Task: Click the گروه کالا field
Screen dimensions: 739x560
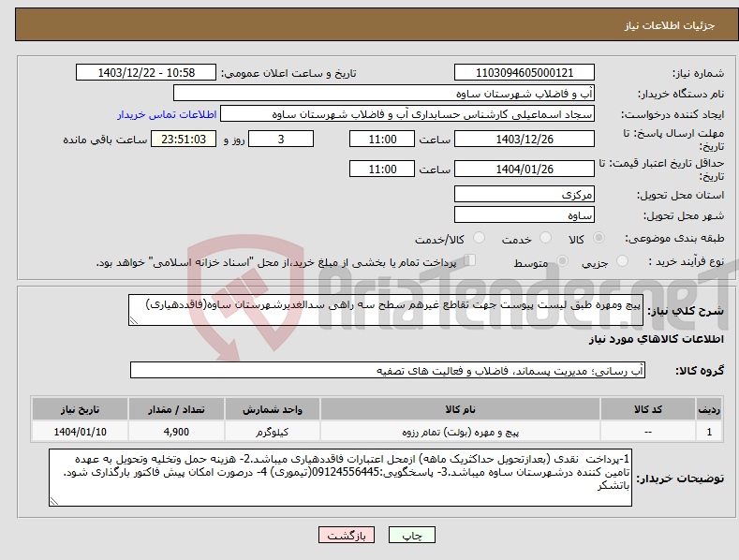Action: (x=388, y=370)
